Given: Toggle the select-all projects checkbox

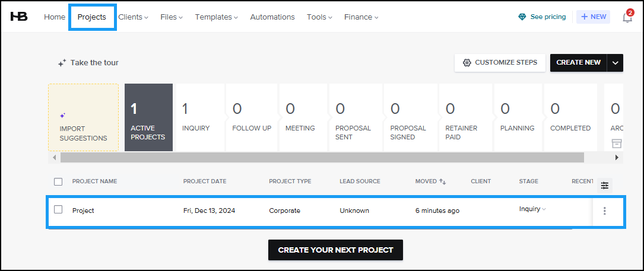Looking at the screenshot, I should (x=58, y=181).
